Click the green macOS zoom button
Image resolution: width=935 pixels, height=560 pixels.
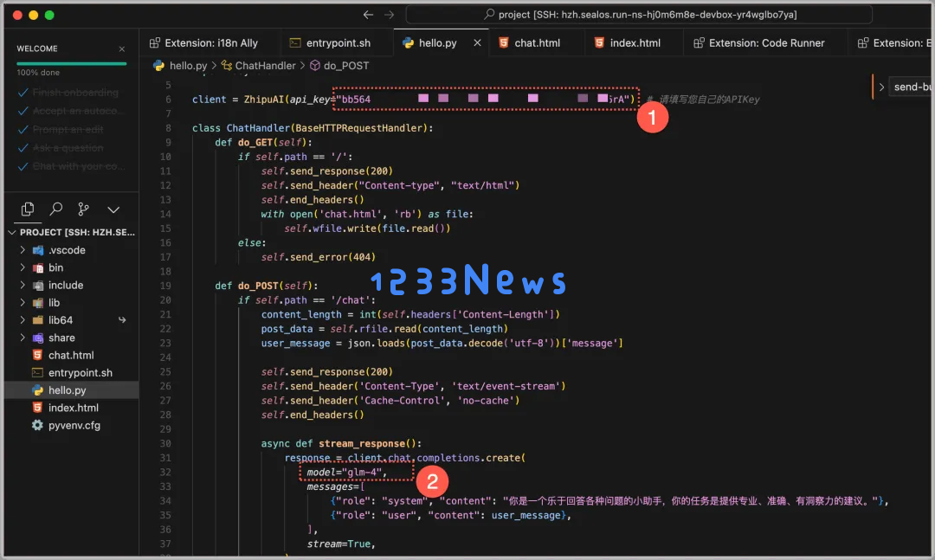pyautogui.click(x=49, y=15)
